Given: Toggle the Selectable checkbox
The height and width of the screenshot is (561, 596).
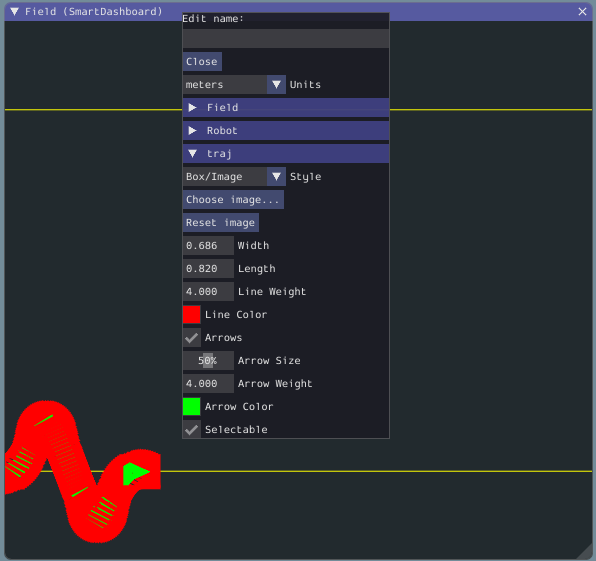Looking at the screenshot, I should [x=191, y=429].
